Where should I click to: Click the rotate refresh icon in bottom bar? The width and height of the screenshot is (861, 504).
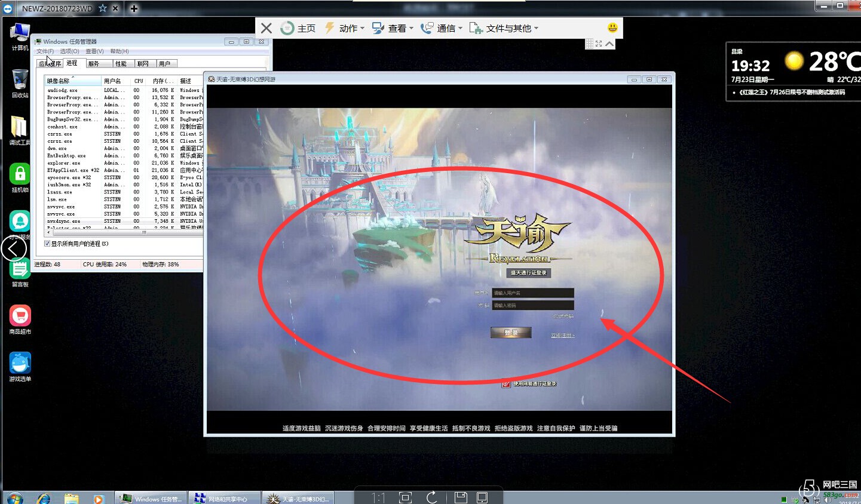pos(431,497)
